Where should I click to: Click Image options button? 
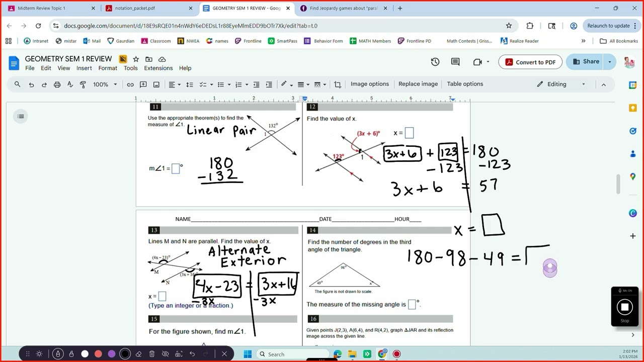[370, 84]
